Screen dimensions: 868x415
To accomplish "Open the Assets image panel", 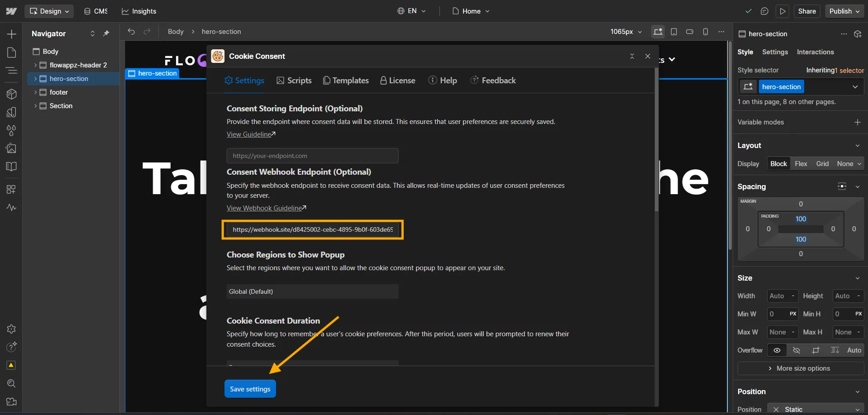I will (12, 148).
